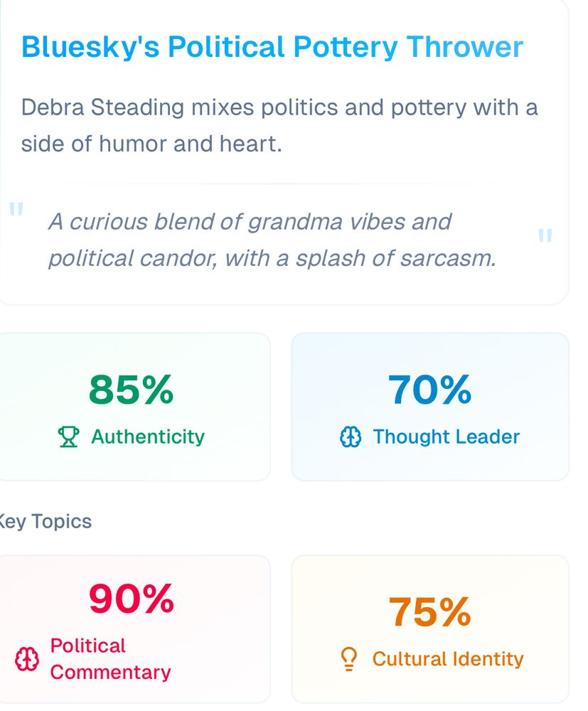588x711 pixels.
Task: Click the opening quotation mark icon
Action: 16,210
